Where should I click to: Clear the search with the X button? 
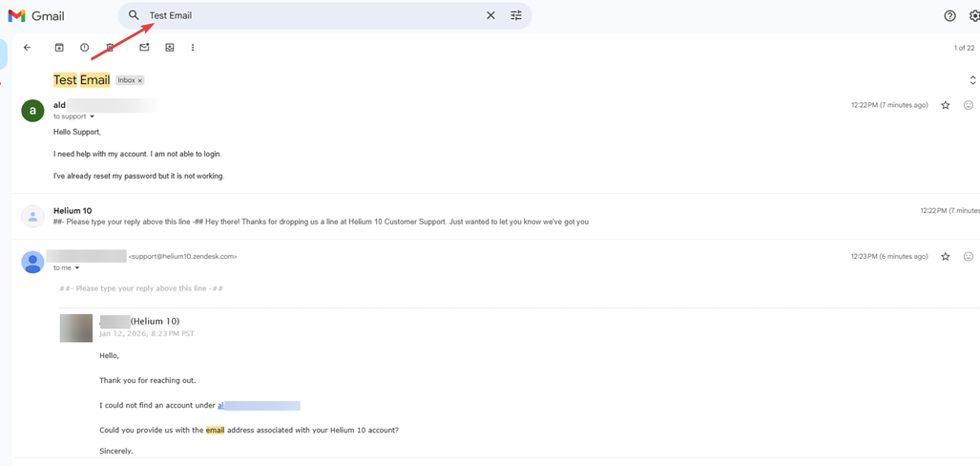point(490,16)
